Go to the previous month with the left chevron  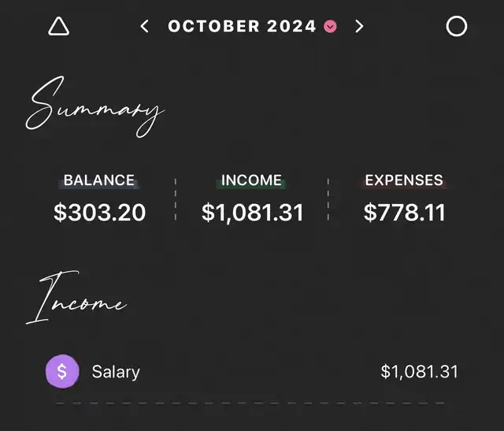[144, 27]
